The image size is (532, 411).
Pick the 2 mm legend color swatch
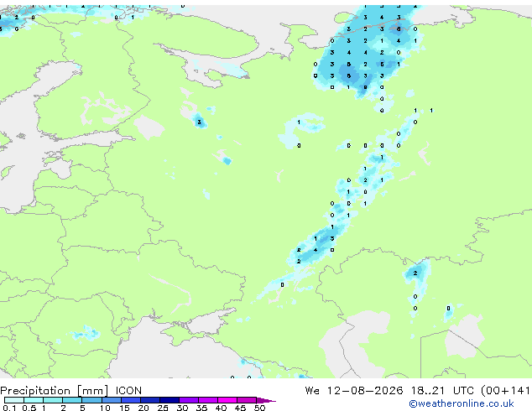[x=72, y=400]
